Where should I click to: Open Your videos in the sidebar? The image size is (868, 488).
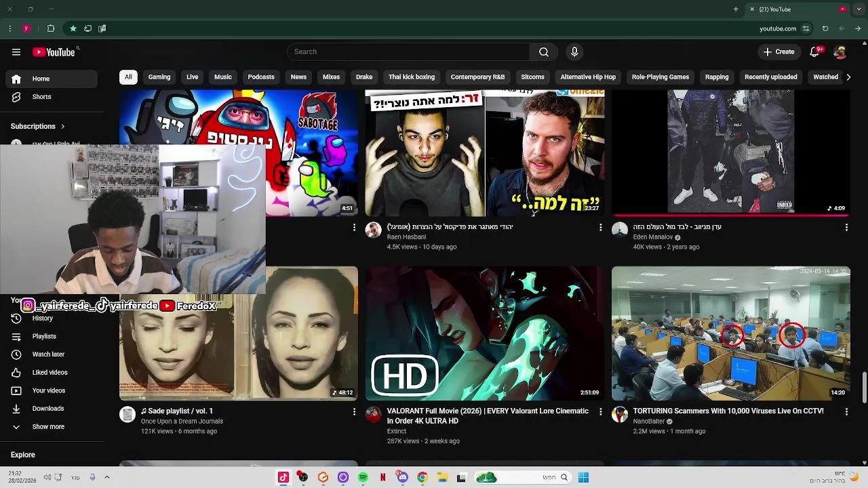pyautogui.click(x=52, y=390)
